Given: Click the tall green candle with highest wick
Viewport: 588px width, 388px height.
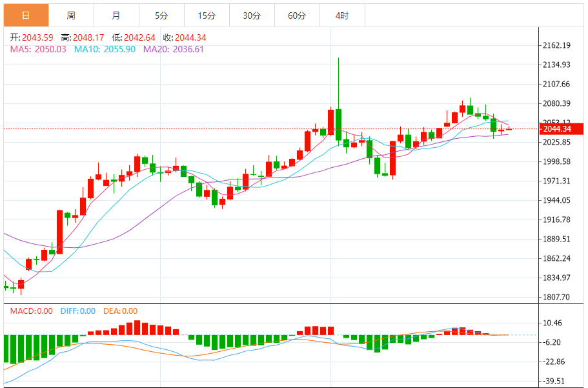Looking at the screenshot, I should (x=339, y=125).
